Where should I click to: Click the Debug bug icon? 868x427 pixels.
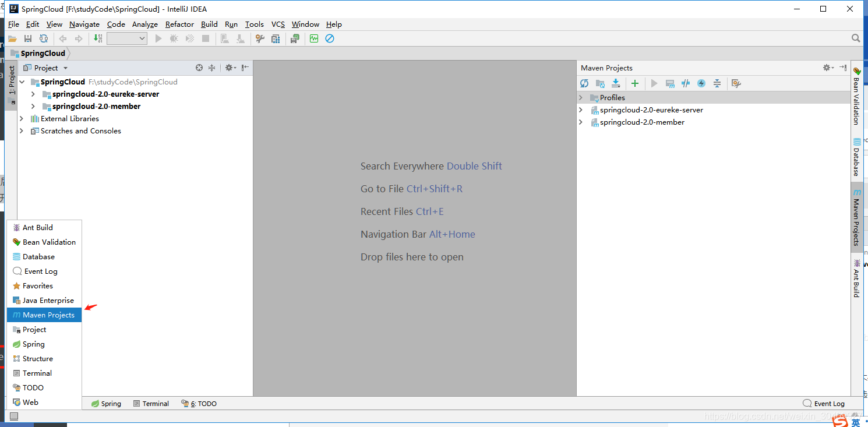coord(174,38)
